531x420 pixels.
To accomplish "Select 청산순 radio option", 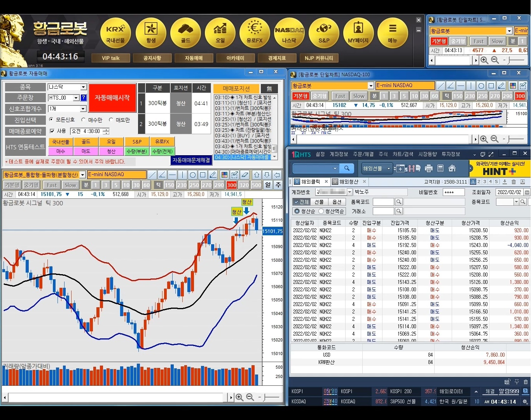I will coord(297,211).
